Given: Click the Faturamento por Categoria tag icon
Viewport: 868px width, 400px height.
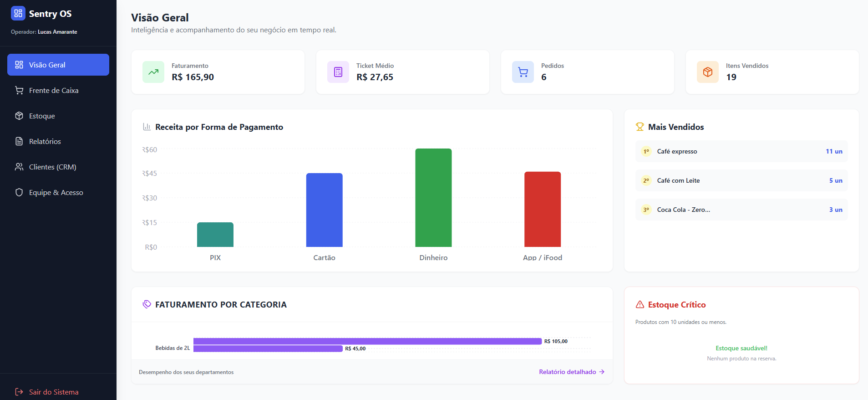Looking at the screenshot, I should [x=147, y=304].
